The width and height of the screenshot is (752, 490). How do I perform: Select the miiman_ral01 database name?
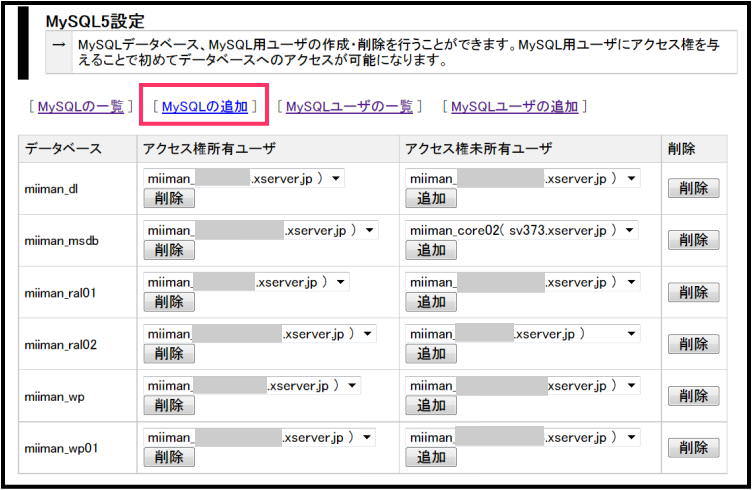(60, 293)
